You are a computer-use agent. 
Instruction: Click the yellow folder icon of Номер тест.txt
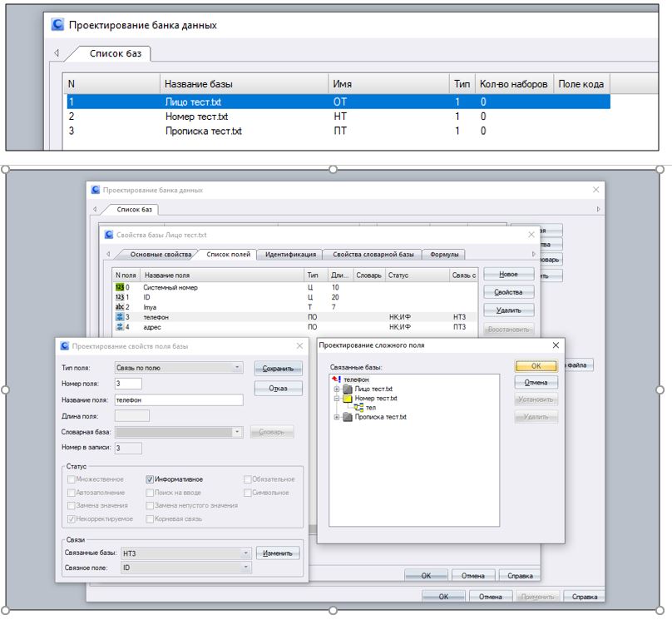(x=348, y=399)
